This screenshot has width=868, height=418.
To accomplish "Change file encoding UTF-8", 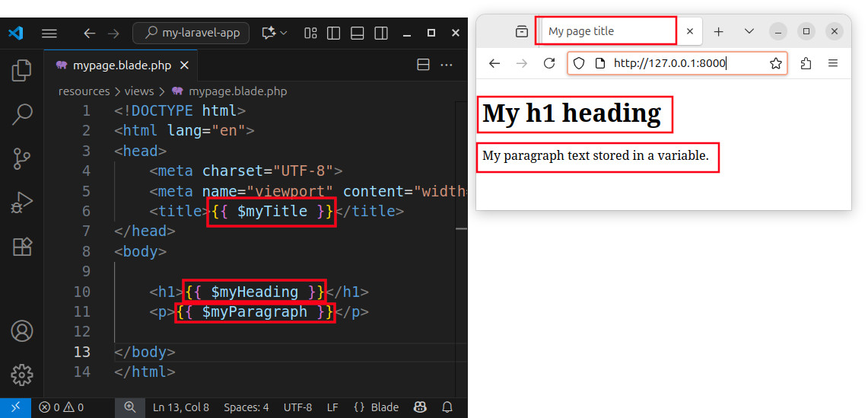I will click(297, 407).
